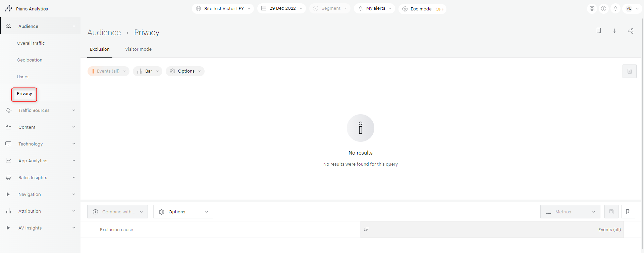Open the apps grid icon
The image size is (644, 253).
(592, 9)
